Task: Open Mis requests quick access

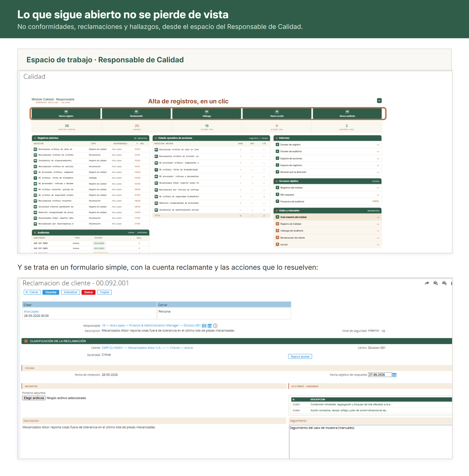Action: click(x=327, y=195)
